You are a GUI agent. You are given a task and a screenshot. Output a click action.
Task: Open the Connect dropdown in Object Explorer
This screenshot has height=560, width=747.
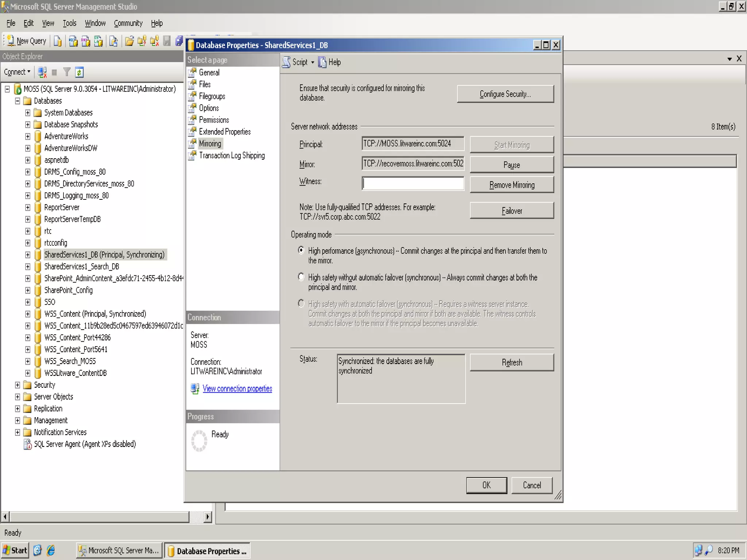coord(17,72)
